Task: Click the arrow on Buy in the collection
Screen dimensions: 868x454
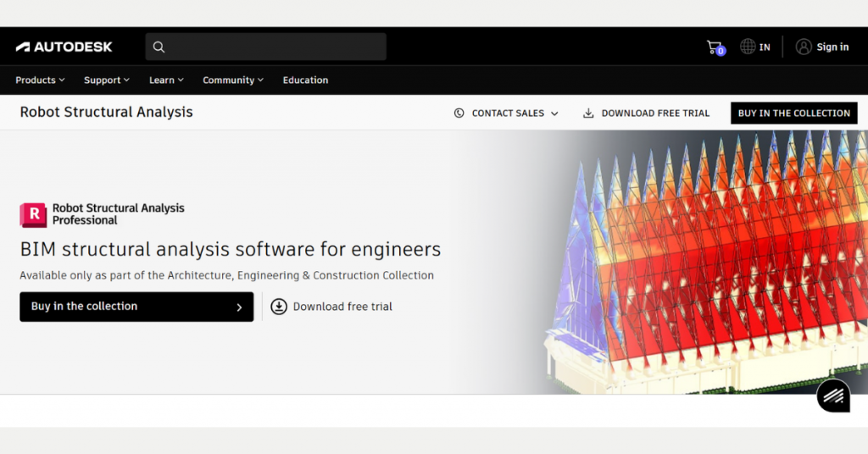Action: [239, 307]
